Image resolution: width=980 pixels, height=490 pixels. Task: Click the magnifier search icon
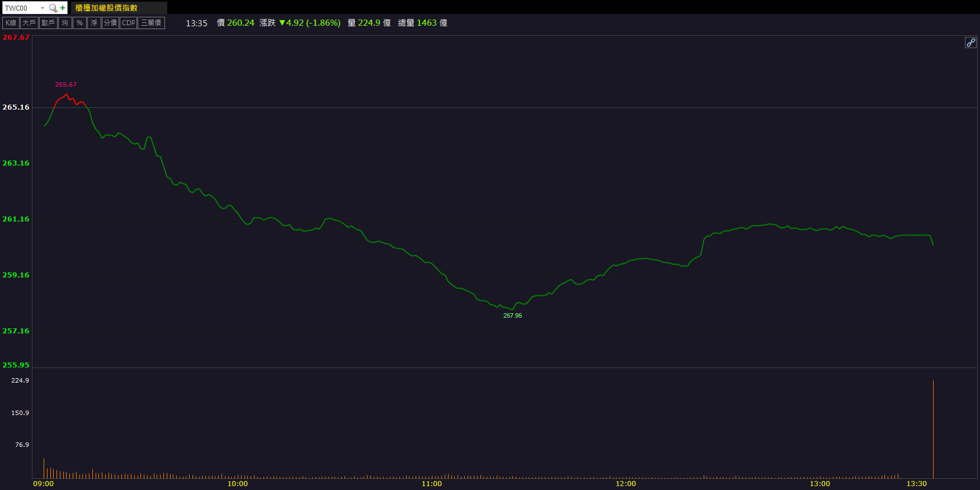53,8
